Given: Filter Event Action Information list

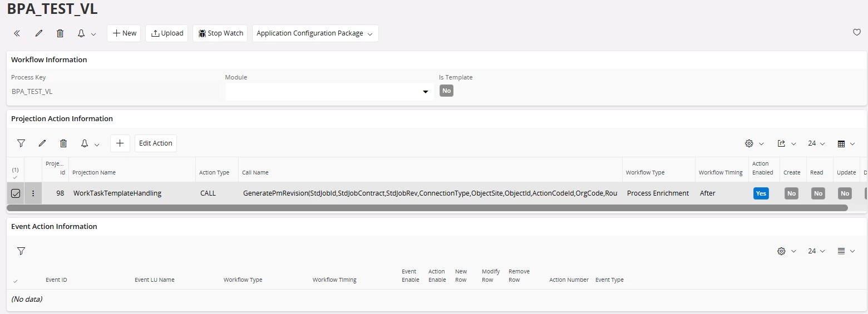Looking at the screenshot, I should 21,251.
